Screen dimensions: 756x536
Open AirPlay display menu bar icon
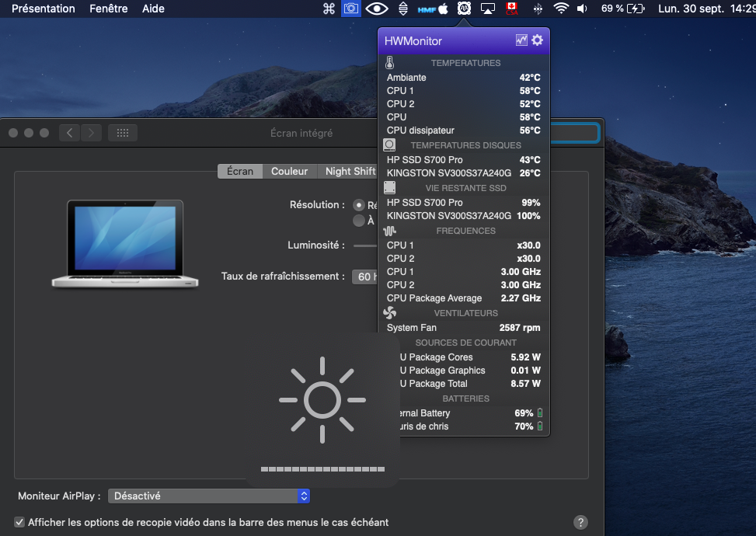[x=488, y=9]
